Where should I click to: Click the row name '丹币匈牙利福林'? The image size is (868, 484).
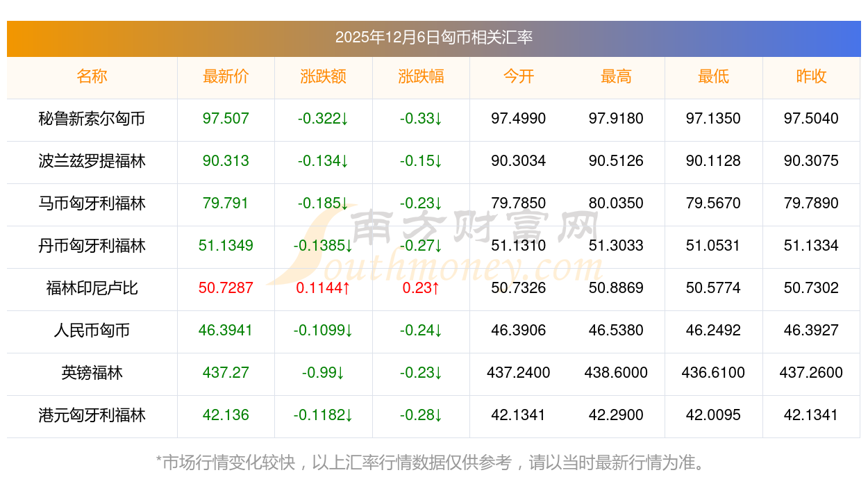(92, 246)
